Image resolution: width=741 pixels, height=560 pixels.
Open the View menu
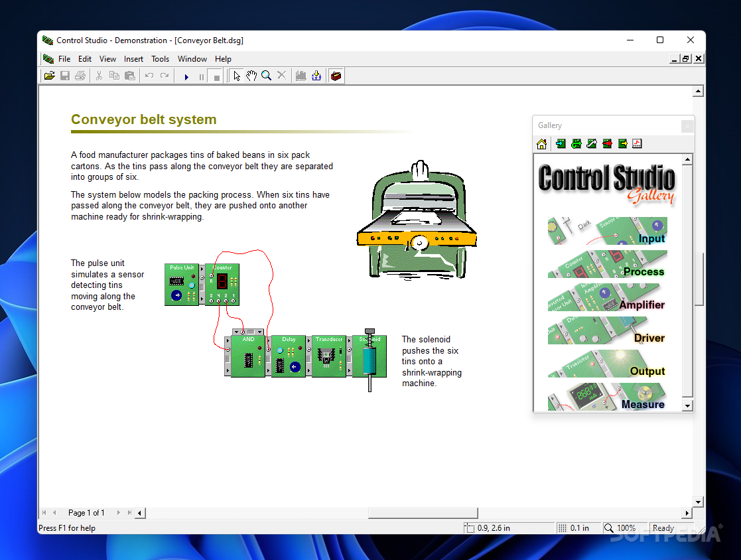[107, 59]
